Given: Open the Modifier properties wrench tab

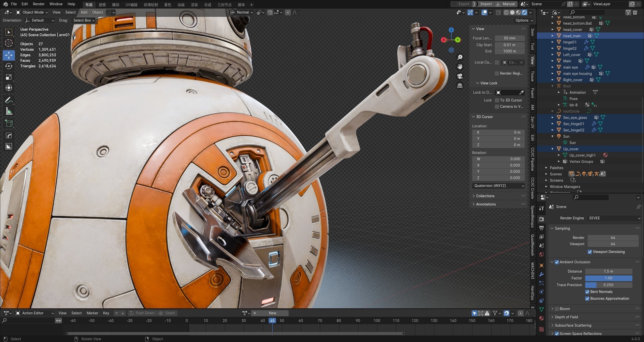Looking at the screenshot, I should 541,274.
